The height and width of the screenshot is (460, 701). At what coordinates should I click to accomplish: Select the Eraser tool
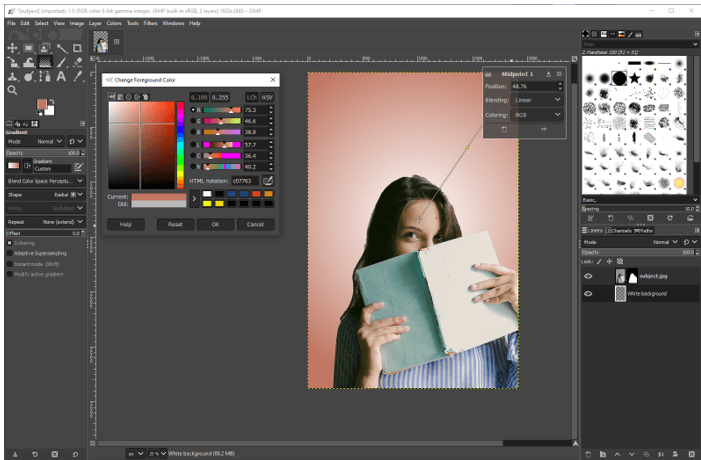pyautogui.click(x=77, y=62)
